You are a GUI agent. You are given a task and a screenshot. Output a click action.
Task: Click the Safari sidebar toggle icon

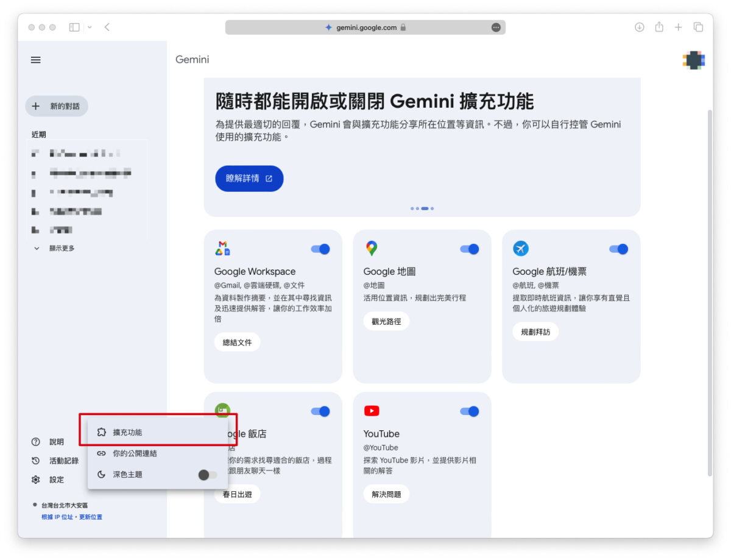pos(74,27)
